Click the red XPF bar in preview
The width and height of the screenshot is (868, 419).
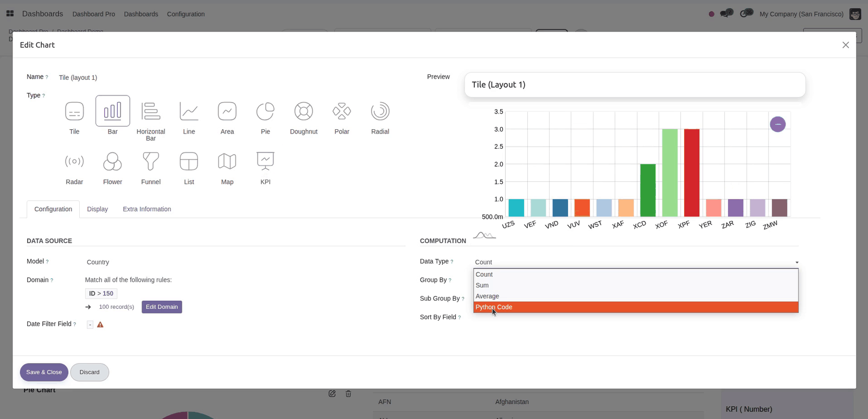coord(692,173)
